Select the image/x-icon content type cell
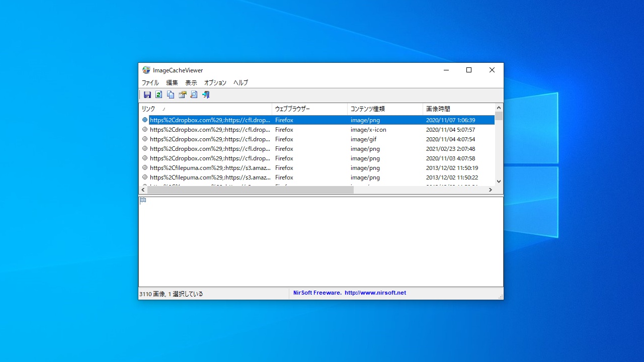The image size is (644, 362). point(368,130)
